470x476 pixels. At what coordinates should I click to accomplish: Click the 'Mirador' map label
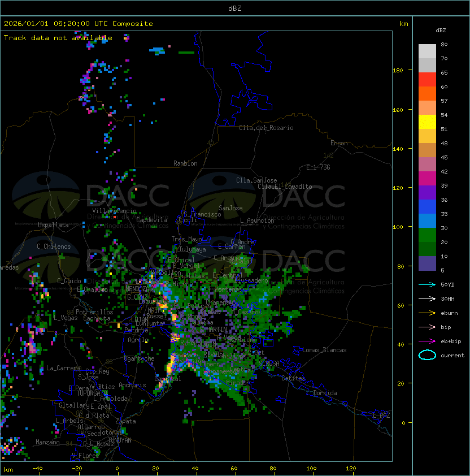pyautogui.click(x=238, y=383)
